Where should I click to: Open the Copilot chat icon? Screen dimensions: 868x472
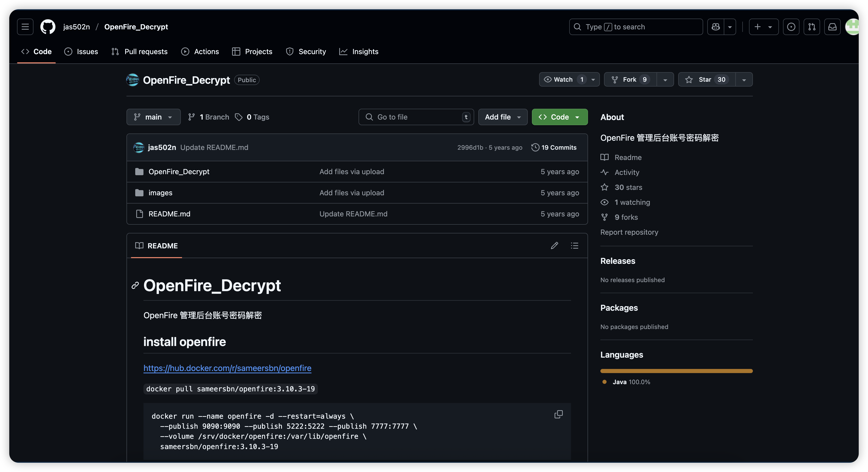[x=716, y=27]
